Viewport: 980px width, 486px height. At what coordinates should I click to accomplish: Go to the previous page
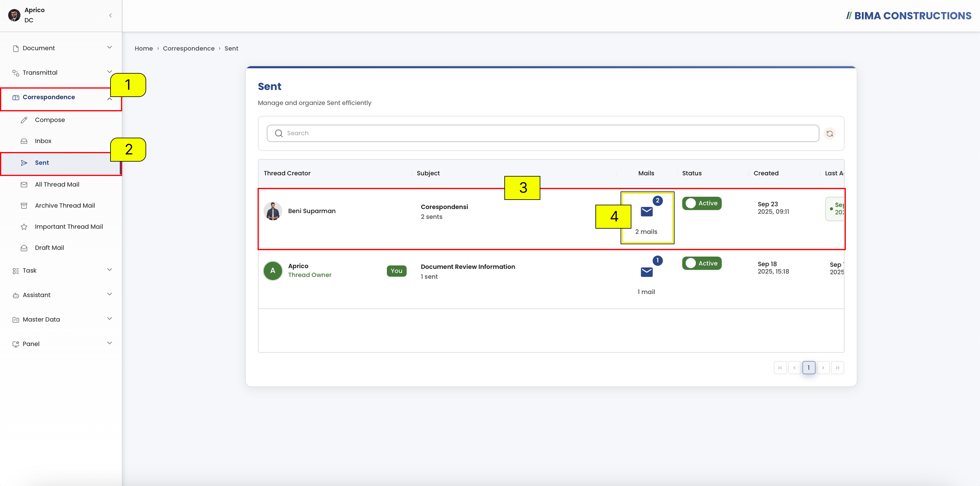tap(794, 367)
